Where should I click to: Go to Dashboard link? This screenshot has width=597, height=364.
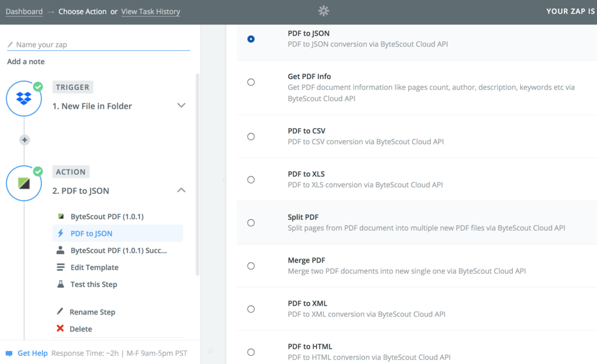pyautogui.click(x=24, y=12)
